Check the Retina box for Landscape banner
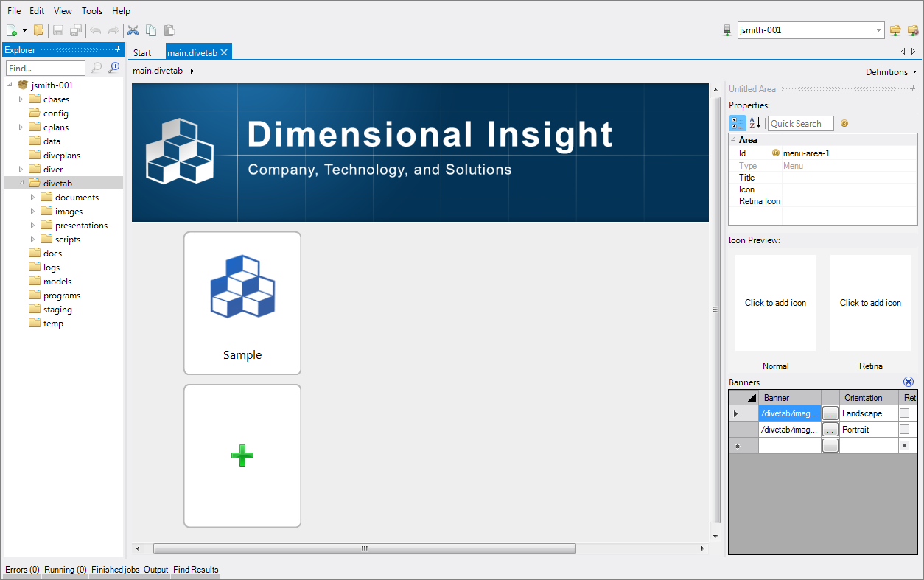The height and width of the screenshot is (580, 924). coord(904,413)
